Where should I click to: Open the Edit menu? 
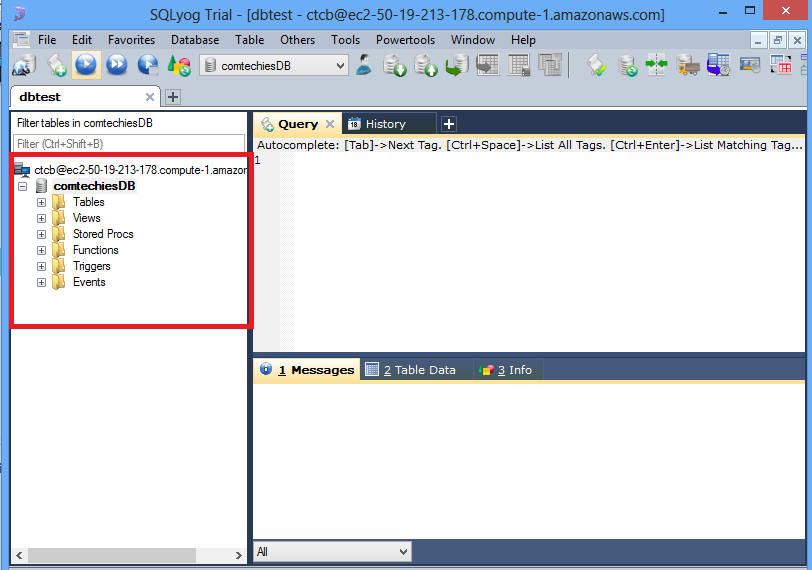[x=82, y=40]
